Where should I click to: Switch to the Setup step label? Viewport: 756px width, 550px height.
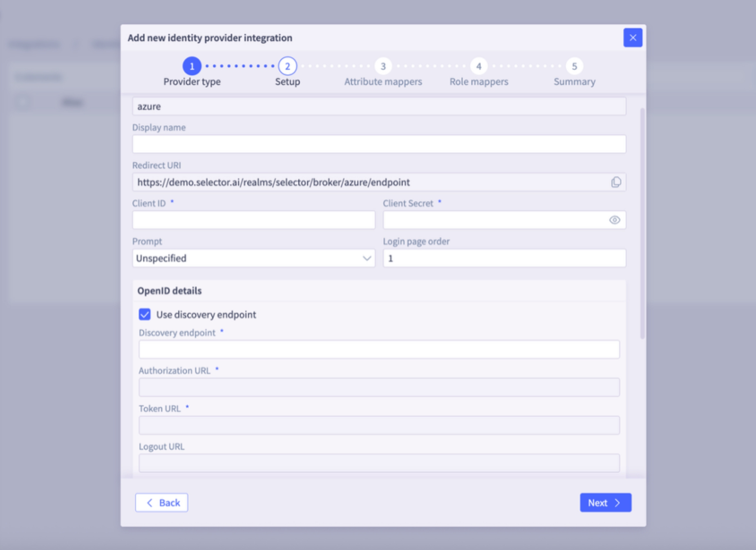[x=287, y=81]
